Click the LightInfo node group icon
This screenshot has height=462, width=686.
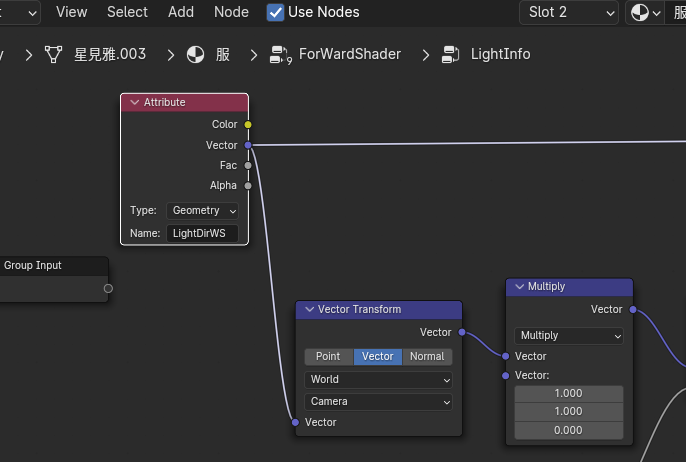[x=452, y=54]
